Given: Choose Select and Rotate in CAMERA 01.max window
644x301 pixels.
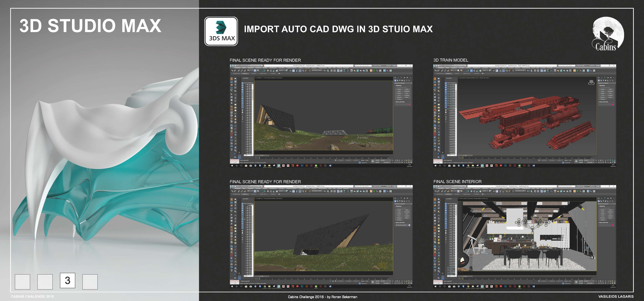Looking at the screenshot, I should tap(271, 71).
